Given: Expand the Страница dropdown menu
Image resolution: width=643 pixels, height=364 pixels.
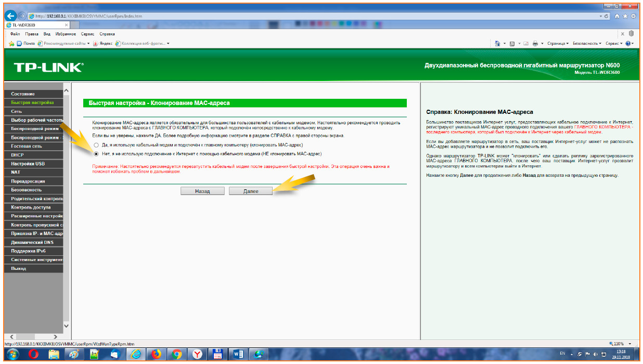Looking at the screenshot, I should [x=558, y=43].
